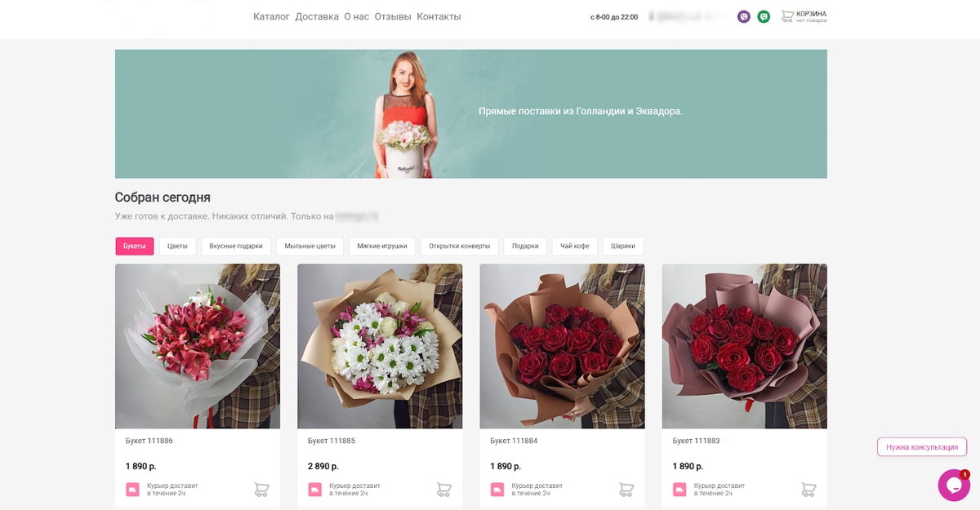Open photo of Букет 111884 roses
This screenshot has height=510, width=980.
562,346
